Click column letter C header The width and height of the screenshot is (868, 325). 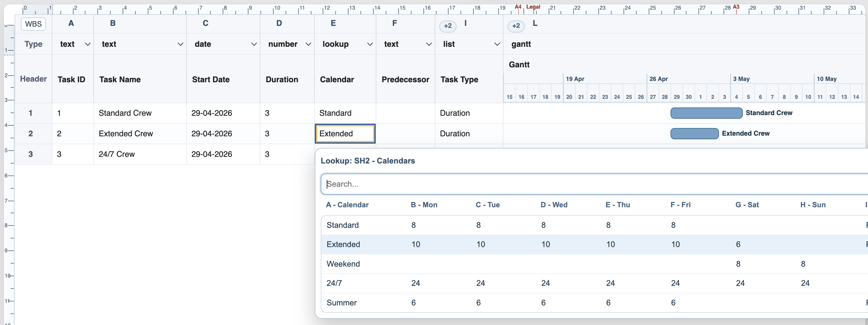click(x=205, y=23)
